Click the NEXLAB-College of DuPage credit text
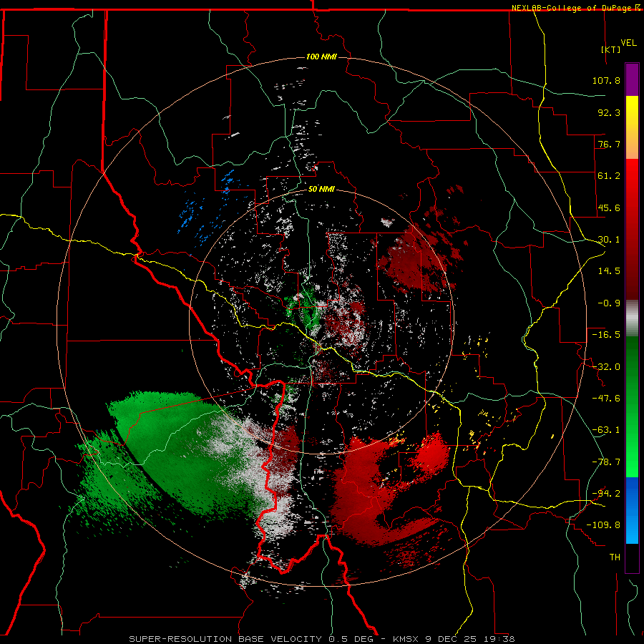Screen dimensions: 644x644 [x=572, y=8]
